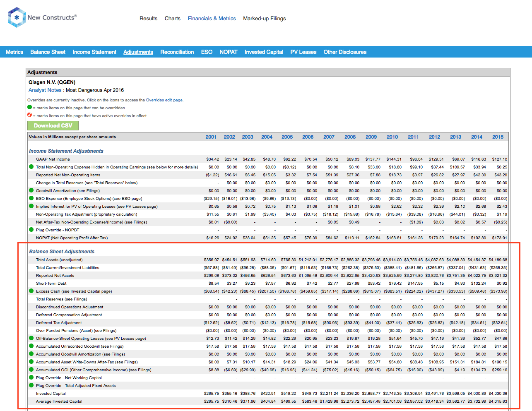Image resolution: width=532 pixels, height=411 pixels.
Task: Open Marked-up Filings section
Action: pos(264,19)
